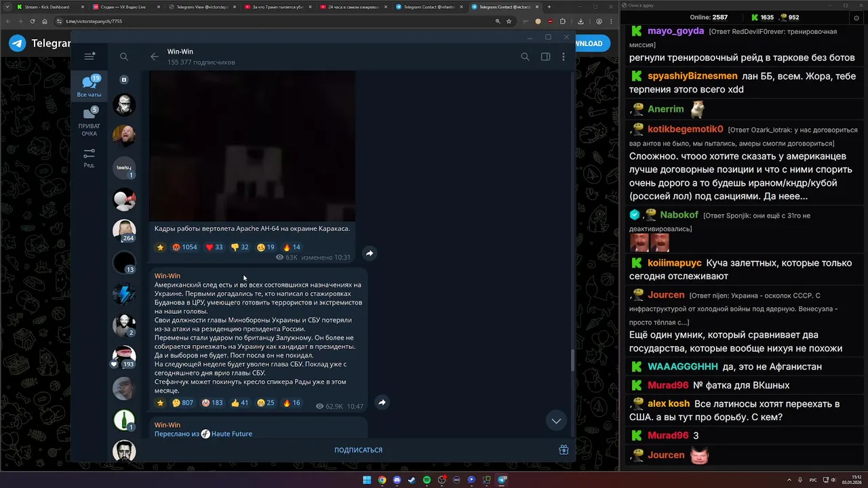Go back using the arrow beside Win-Win
The image size is (868, 488).
155,57
